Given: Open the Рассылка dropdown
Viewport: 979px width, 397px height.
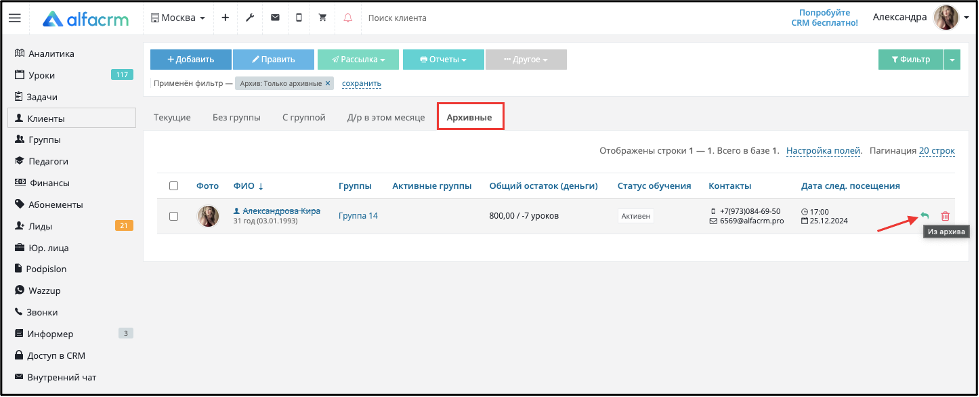Looking at the screenshot, I should click(358, 59).
